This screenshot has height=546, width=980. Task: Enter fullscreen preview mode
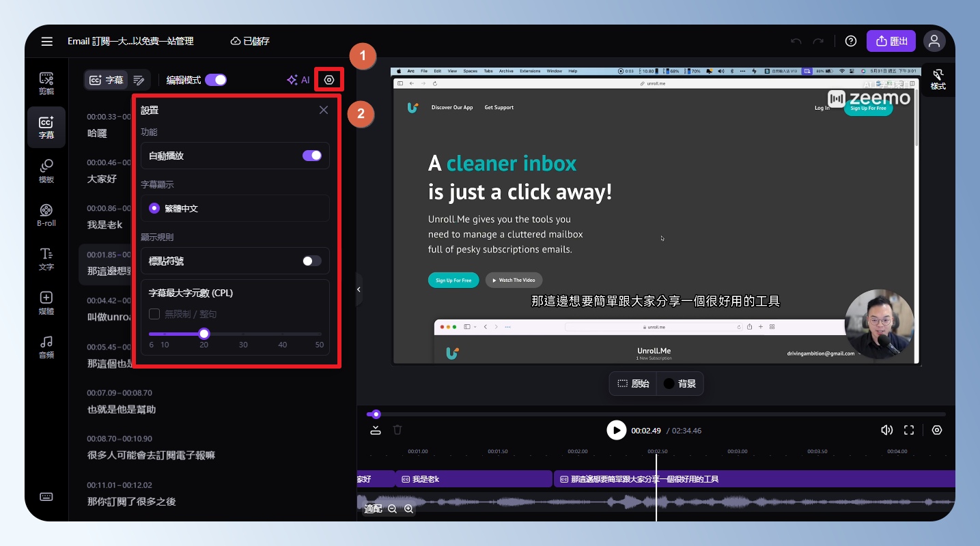tap(909, 430)
